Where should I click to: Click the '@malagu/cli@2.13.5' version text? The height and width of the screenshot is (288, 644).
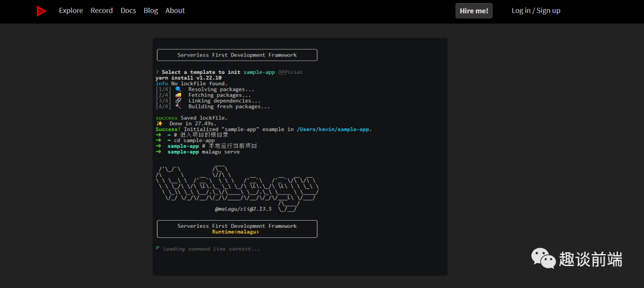tap(243, 209)
